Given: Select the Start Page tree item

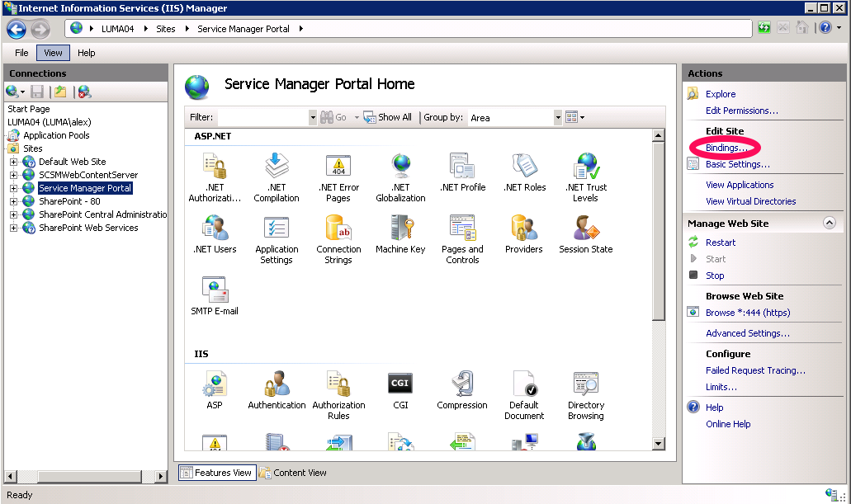Looking at the screenshot, I should (29, 109).
